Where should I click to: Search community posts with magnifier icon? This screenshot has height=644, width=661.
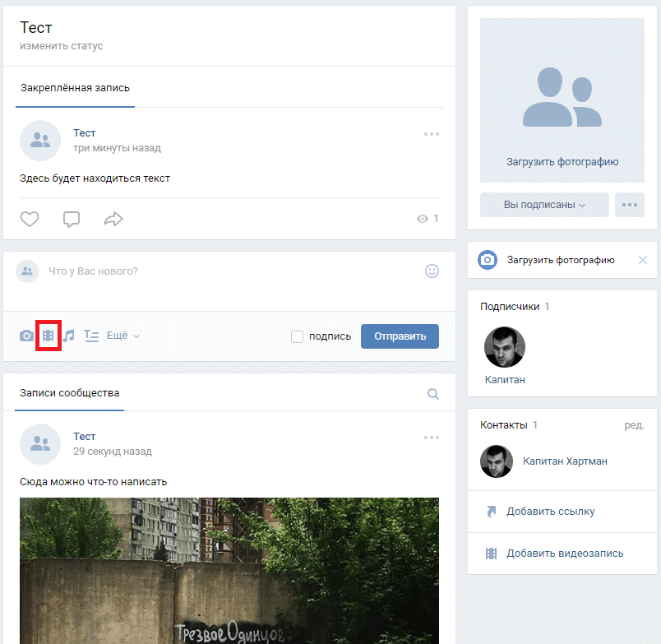pos(433,394)
